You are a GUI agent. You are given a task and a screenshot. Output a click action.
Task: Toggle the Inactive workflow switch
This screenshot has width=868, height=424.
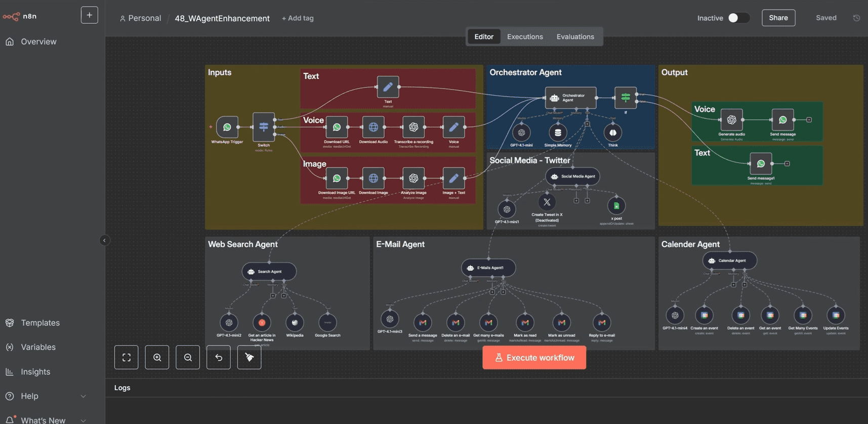[738, 18]
